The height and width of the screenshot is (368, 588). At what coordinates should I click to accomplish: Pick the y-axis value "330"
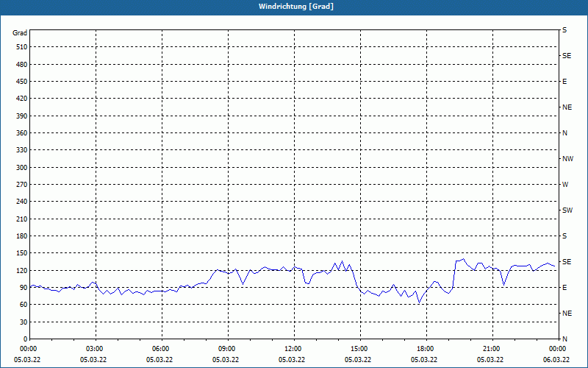pos(22,150)
